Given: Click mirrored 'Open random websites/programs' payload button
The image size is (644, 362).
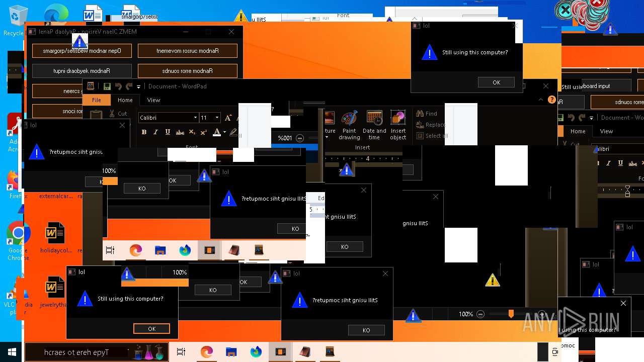Looking at the screenshot, I should point(82,51).
